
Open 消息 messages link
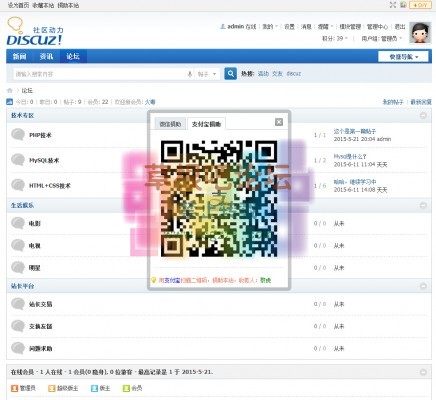pyautogui.click(x=306, y=27)
